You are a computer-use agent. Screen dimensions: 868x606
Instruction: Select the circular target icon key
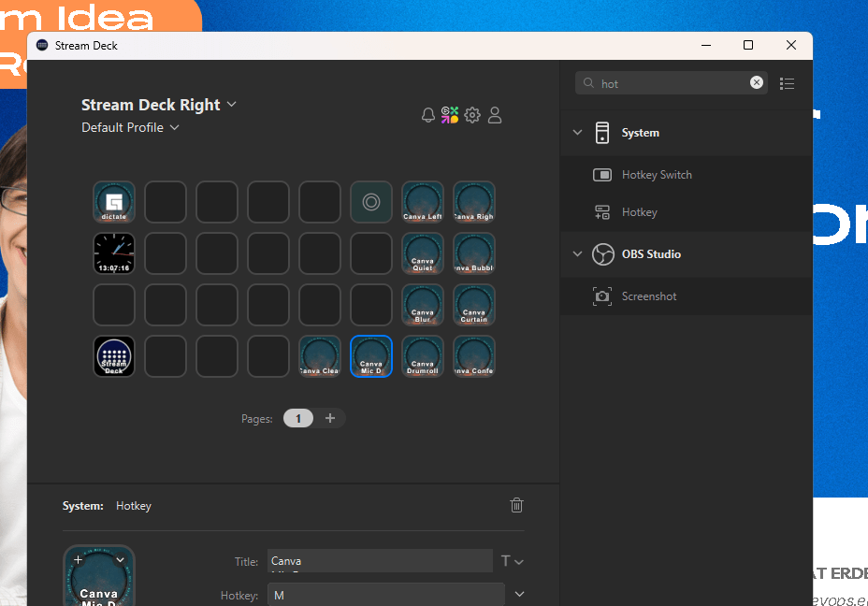[371, 202]
